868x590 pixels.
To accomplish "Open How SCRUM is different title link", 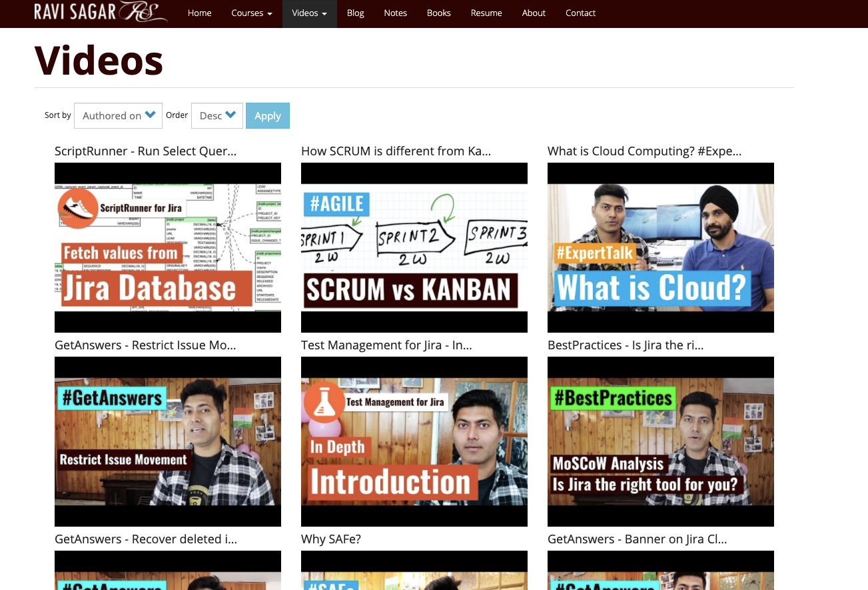I will pos(396,151).
